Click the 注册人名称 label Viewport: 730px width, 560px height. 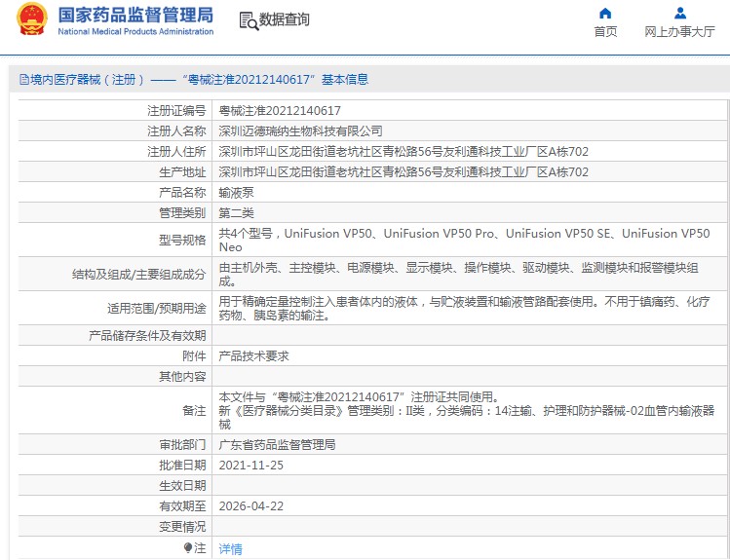176,131
